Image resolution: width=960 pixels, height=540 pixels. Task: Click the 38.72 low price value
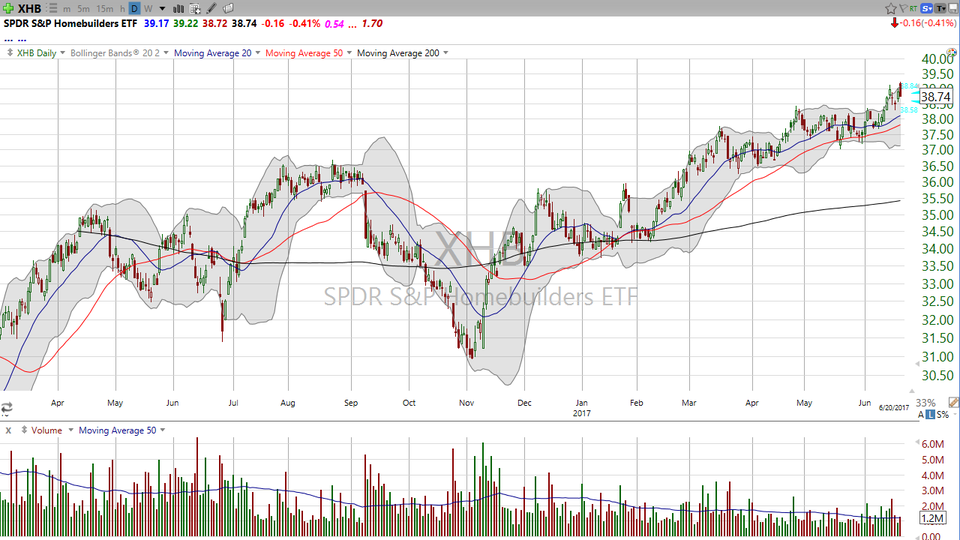click(x=215, y=23)
